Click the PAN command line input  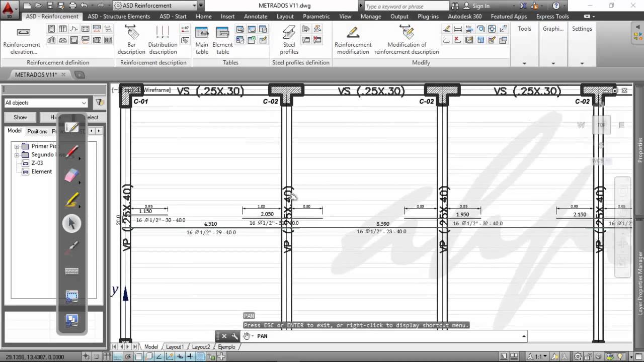(387, 336)
